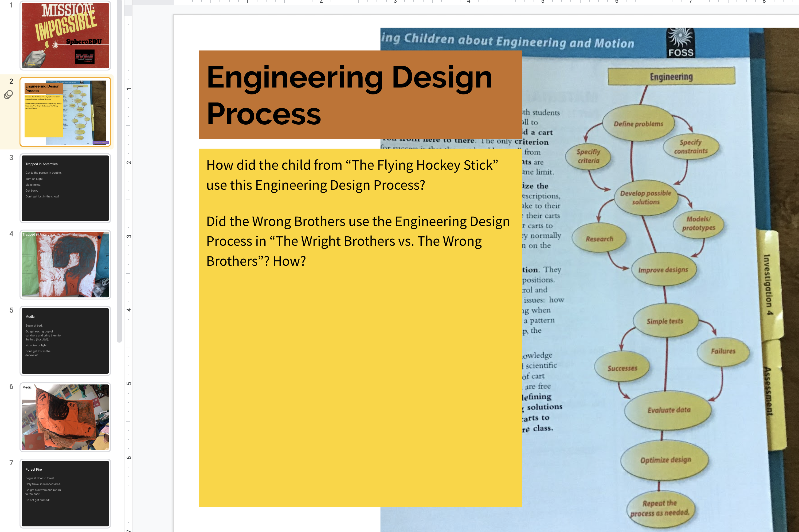Open slide 4 painted question mark thumbnail

tap(65, 265)
